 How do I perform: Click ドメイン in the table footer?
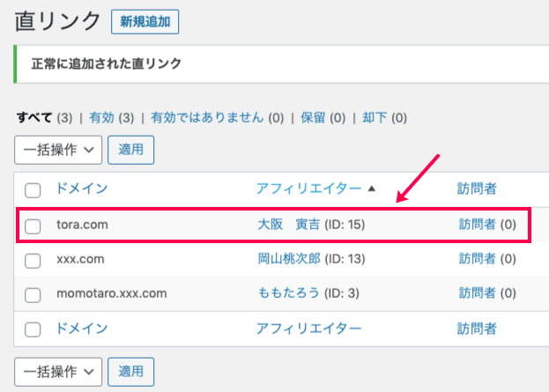pyautogui.click(x=82, y=329)
